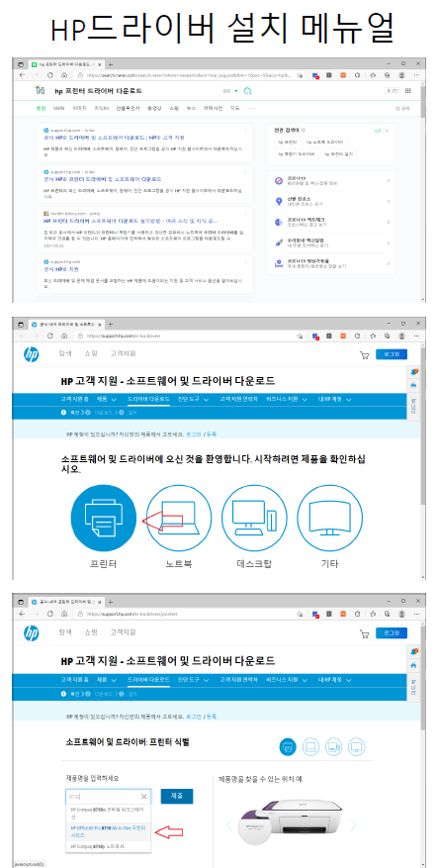Choose suggestion 'HP OfficeJet Pro 8710 All-in-One 프린터 시리즈'
The image size is (438, 868).
108,831
